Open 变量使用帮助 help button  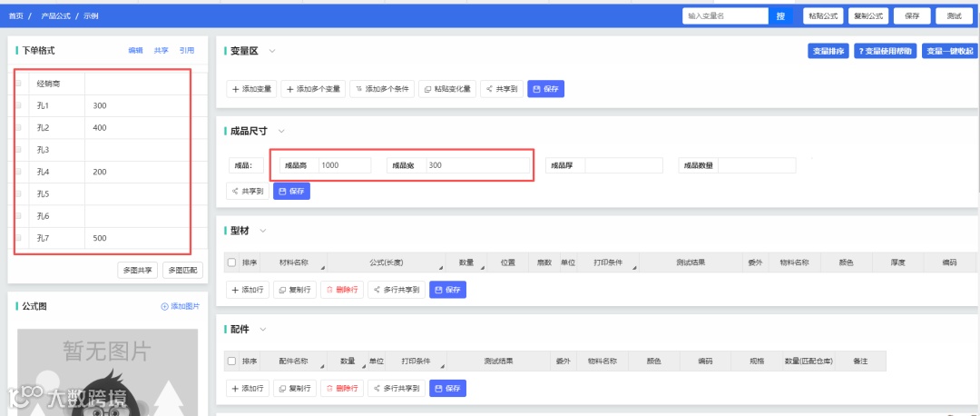tap(885, 51)
